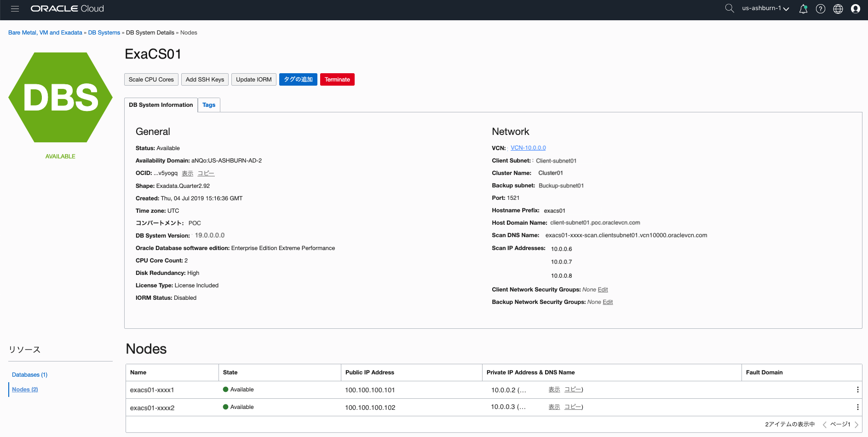Expand the us-ashburn-1 region dropdown
Screen dimensions: 868x437
click(x=765, y=8)
